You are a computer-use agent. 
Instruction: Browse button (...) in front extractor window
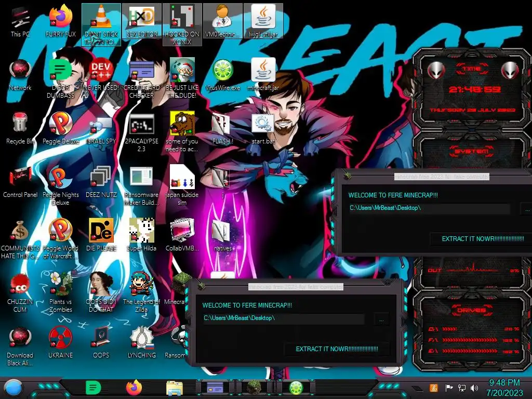coord(381,320)
